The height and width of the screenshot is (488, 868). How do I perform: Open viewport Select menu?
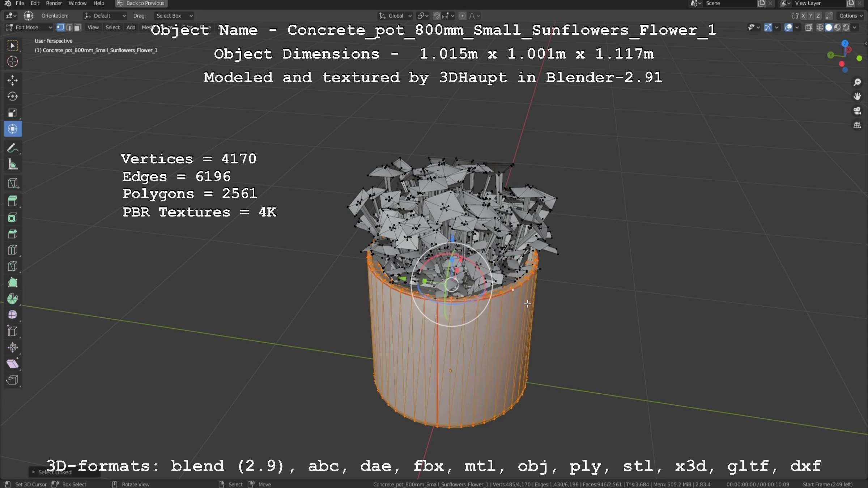(112, 27)
